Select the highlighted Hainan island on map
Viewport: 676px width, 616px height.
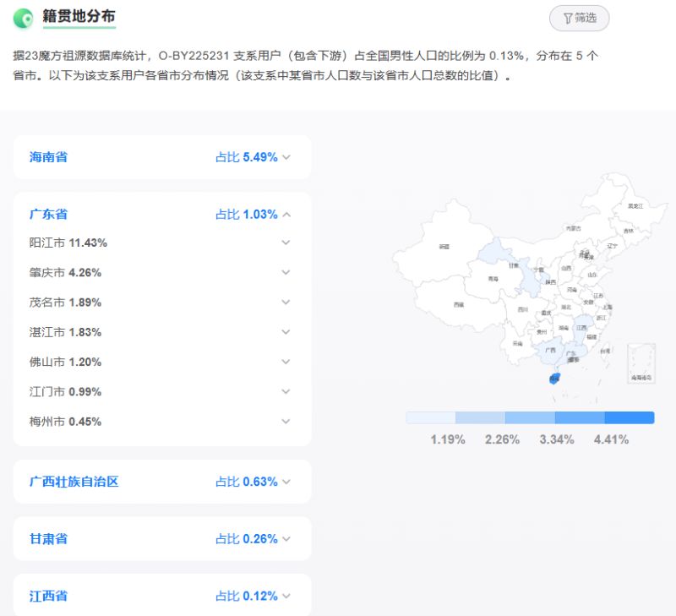tap(554, 379)
